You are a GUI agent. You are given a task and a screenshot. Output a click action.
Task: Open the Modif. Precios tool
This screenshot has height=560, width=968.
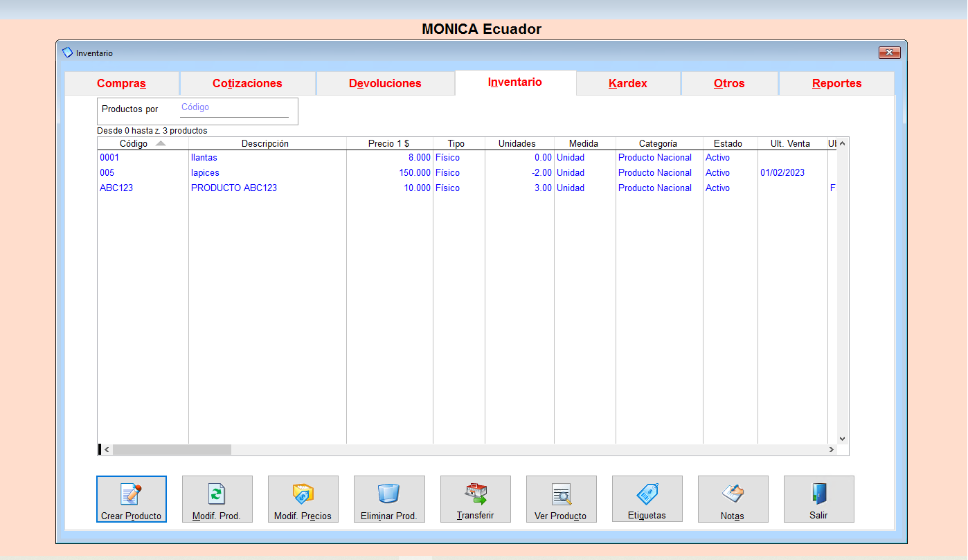303,499
